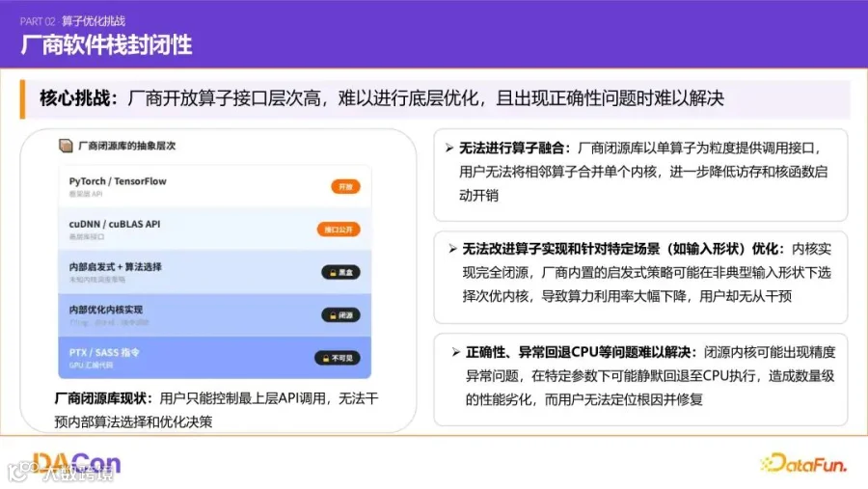The width and height of the screenshot is (868, 489).
Task: Click the orange 接口公开 badge
Action: 339,230
